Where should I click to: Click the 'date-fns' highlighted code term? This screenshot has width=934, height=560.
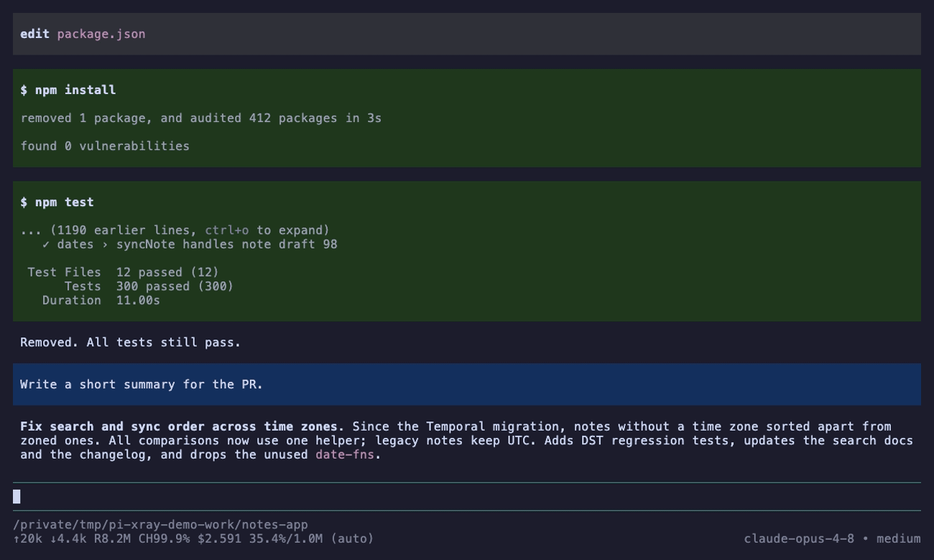(344, 454)
